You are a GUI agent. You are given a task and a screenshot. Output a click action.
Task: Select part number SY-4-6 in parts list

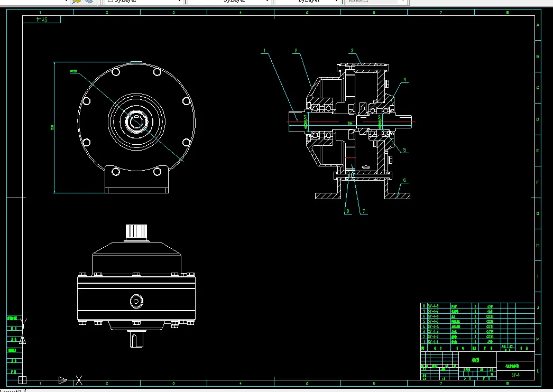point(433,316)
